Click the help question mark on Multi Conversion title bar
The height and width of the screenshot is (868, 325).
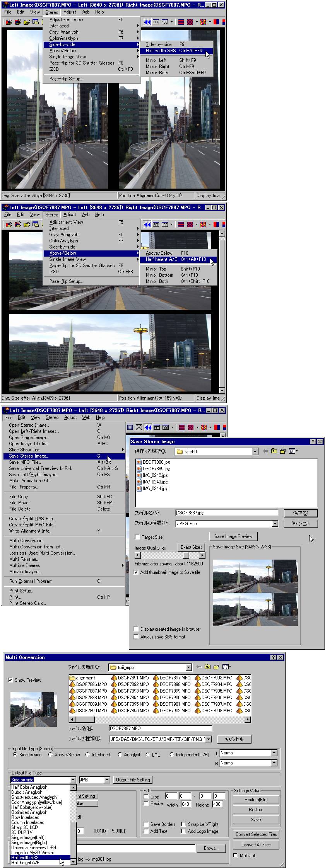(x=274, y=657)
